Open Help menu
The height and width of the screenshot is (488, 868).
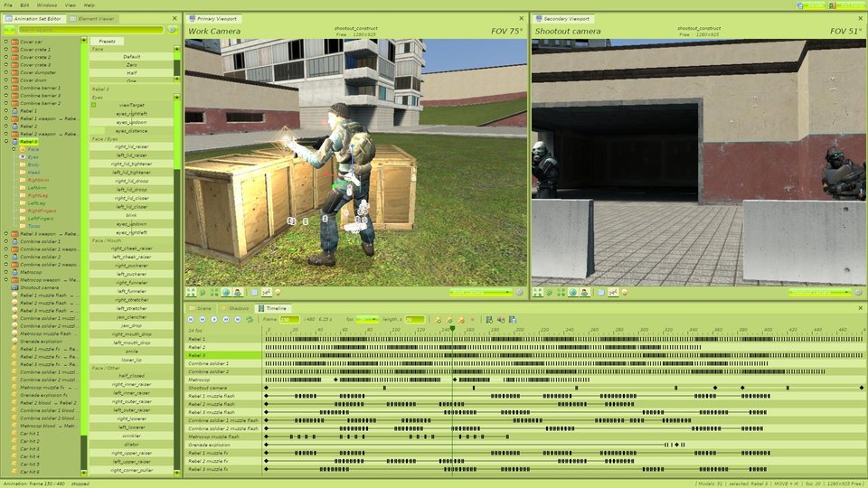click(x=90, y=5)
